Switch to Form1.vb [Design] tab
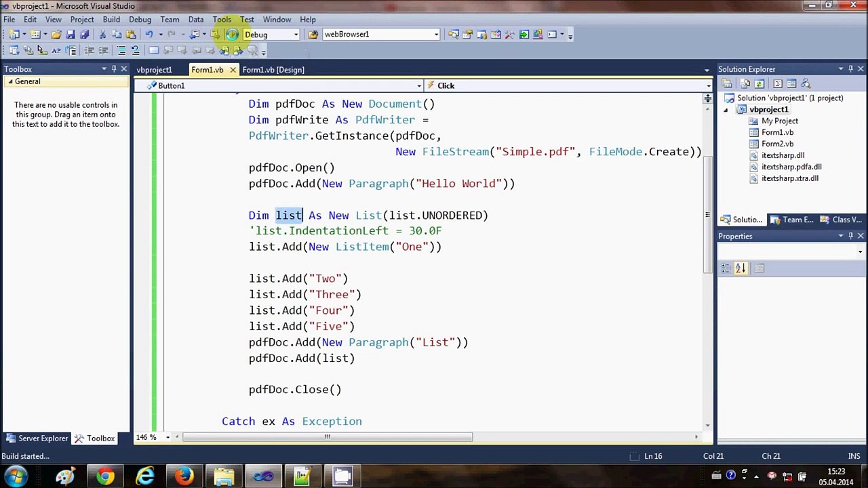The image size is (868, 488). point(273,70)
